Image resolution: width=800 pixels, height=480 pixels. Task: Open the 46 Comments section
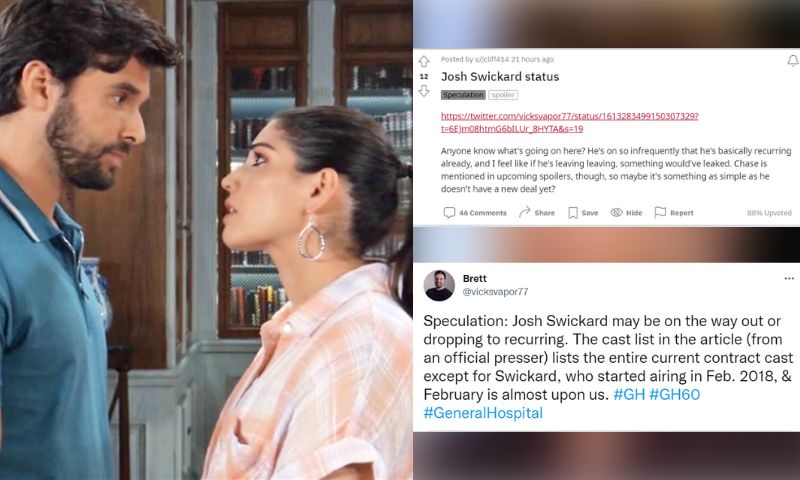click(475, 213)
